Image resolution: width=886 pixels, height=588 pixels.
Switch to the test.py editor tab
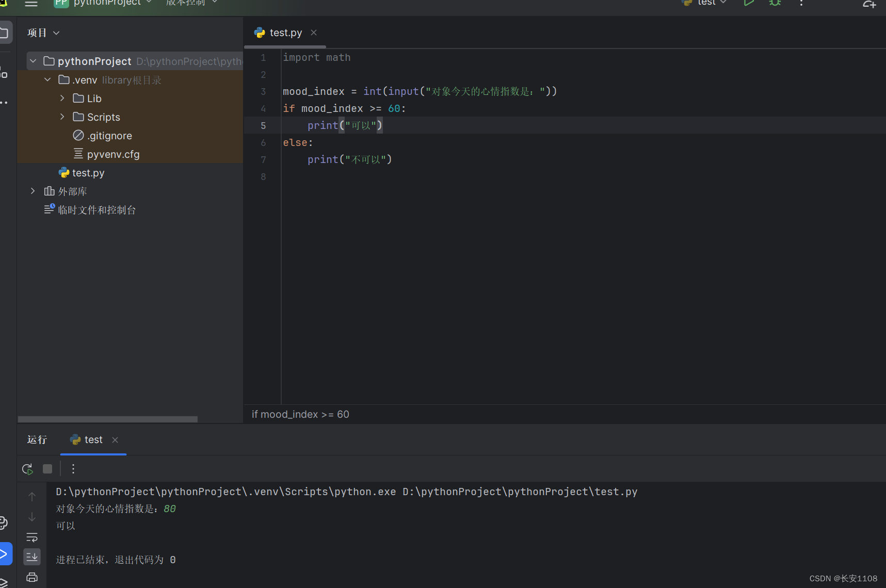click(286, 33)
